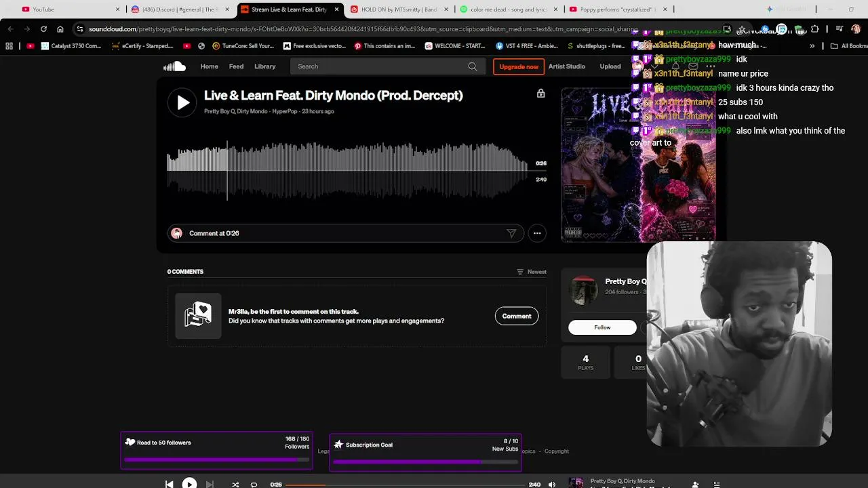Open the track's more options (three dots)

(537, 233)
